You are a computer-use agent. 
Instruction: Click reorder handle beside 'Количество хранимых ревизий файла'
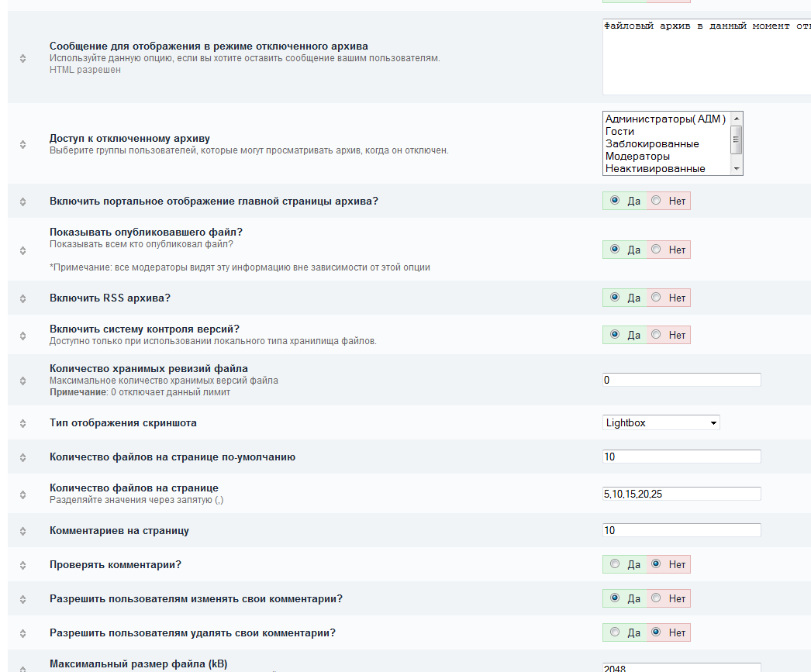[22, 381]
